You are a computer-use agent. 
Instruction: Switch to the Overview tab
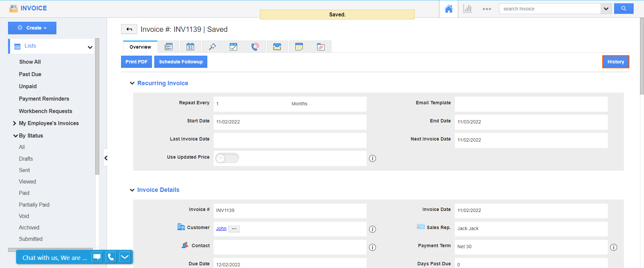140,47
